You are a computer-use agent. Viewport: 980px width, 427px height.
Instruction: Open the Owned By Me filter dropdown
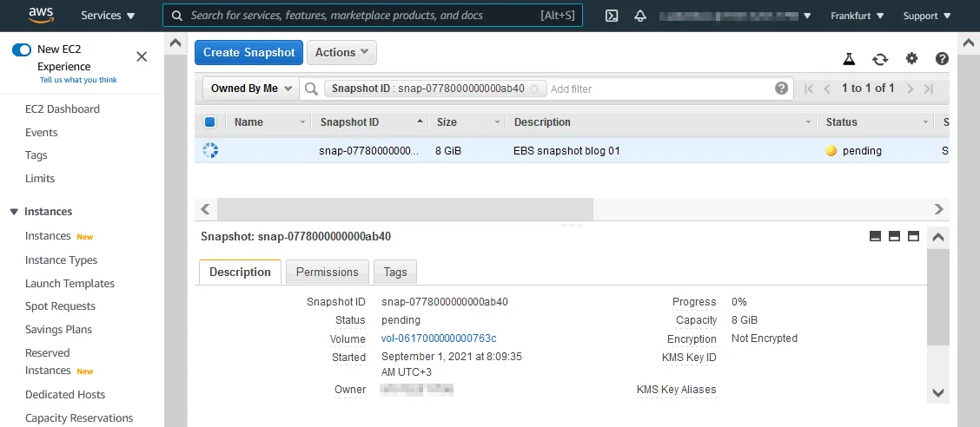tap(250, 89)
